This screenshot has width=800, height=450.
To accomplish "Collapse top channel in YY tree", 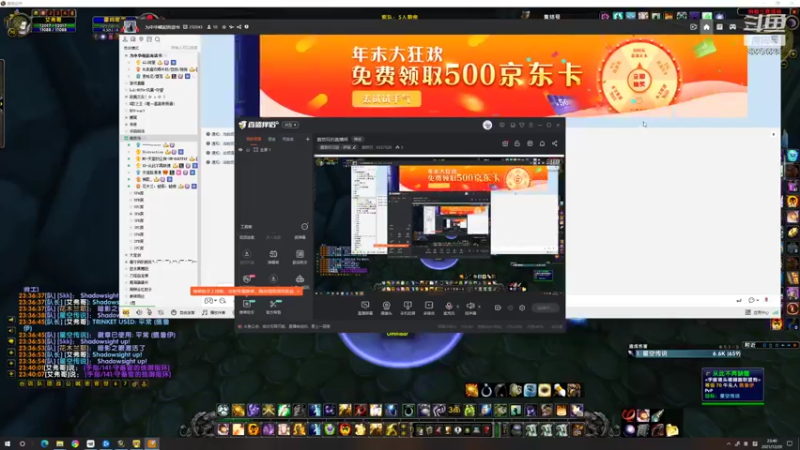I will tap(127, 56).
